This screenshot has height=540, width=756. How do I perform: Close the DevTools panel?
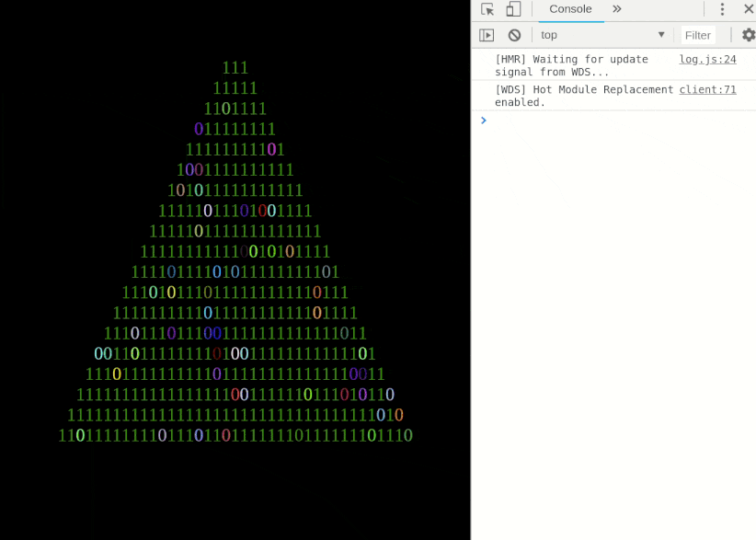[x=748, y=9]
